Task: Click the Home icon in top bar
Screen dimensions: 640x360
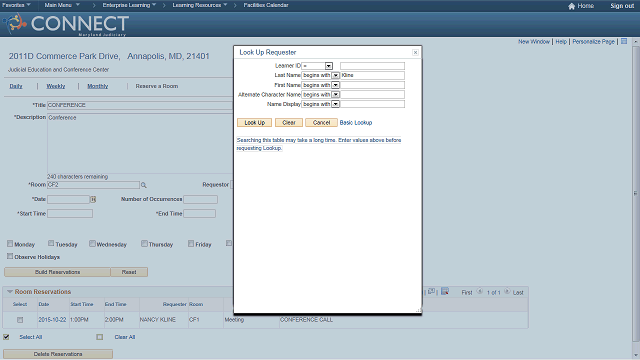Action: coord(571,6)
